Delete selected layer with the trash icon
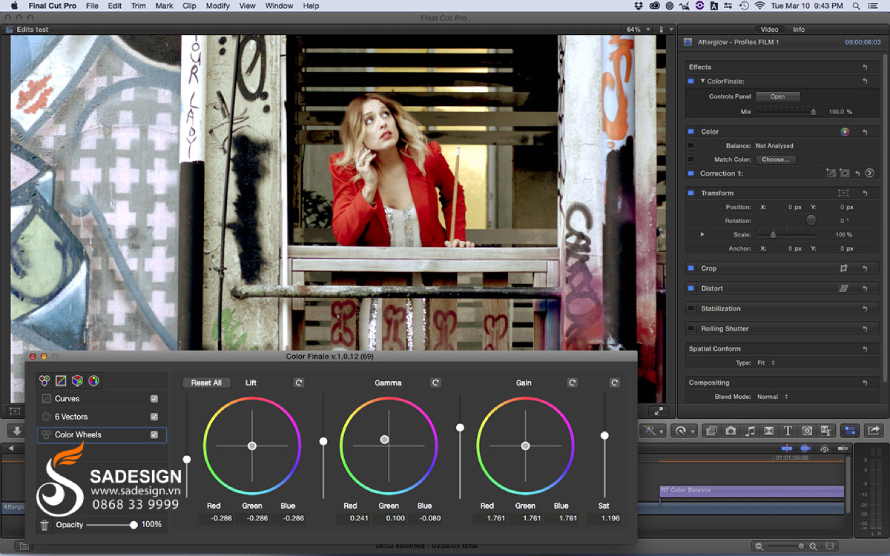890x556 pixels. click(x=44, y=525)
